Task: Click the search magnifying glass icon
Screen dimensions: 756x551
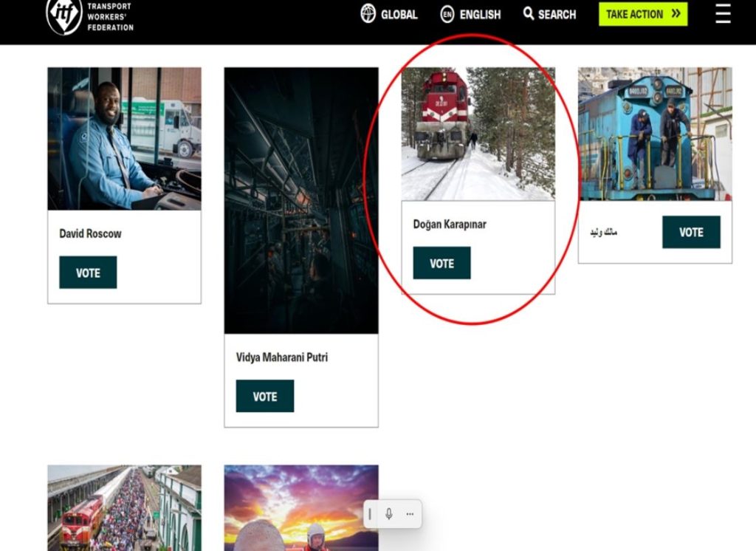Action: point(529,14)
